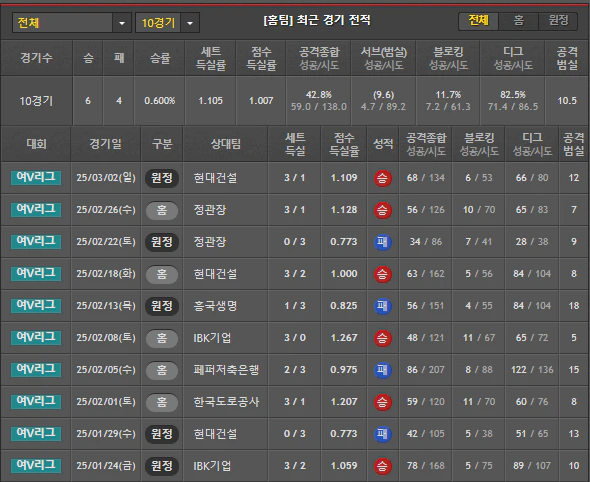Click the 패 result icon for 25/02/22 match
The width and height of the screenshot is (590, 482).
[x=382, y=242]
